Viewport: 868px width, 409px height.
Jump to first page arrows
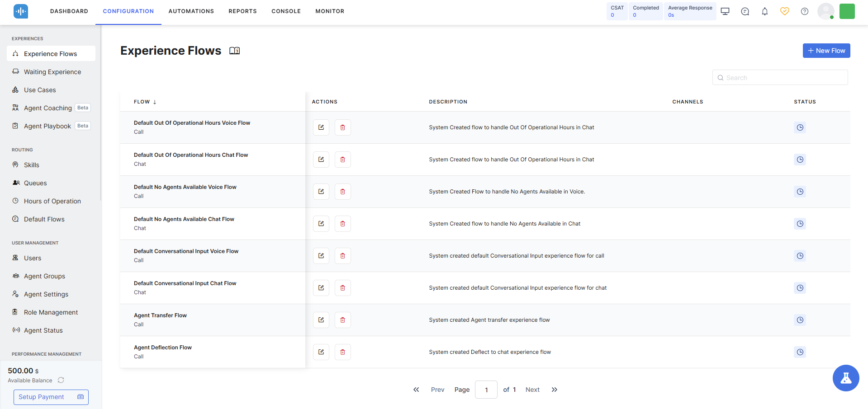click(416, 390)
